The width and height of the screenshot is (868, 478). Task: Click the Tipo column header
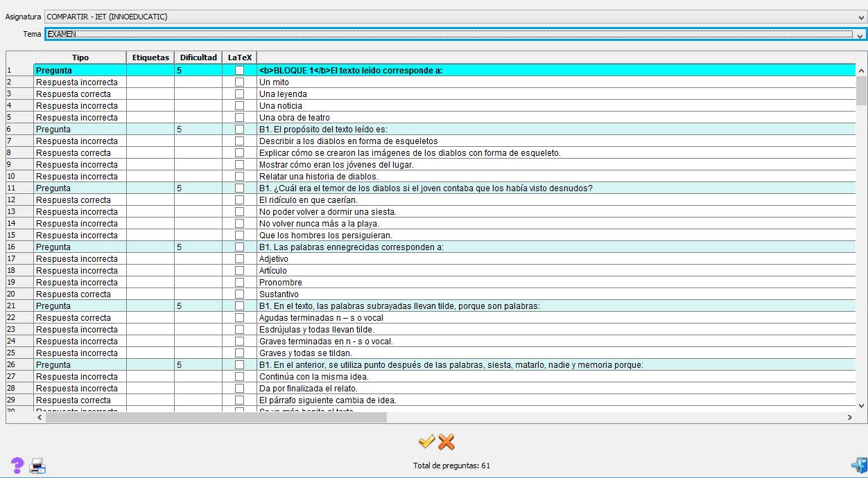80,57
